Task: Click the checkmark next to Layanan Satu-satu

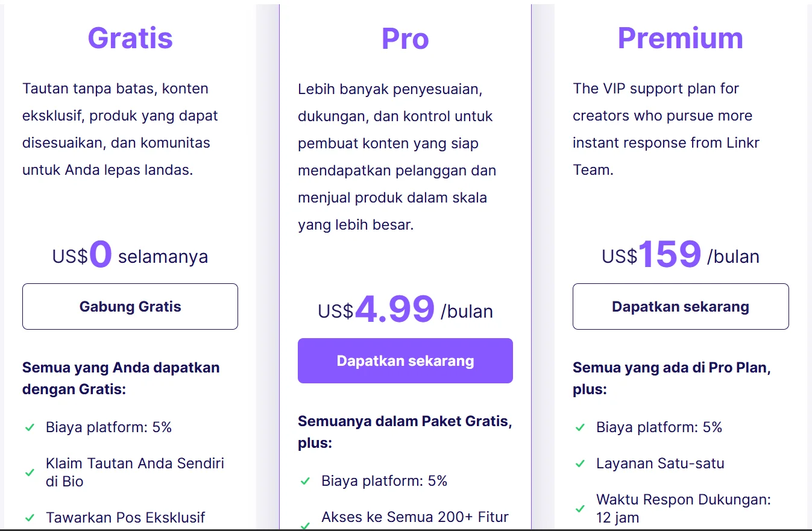Action: pyautogui.click(x=580, y=463)
